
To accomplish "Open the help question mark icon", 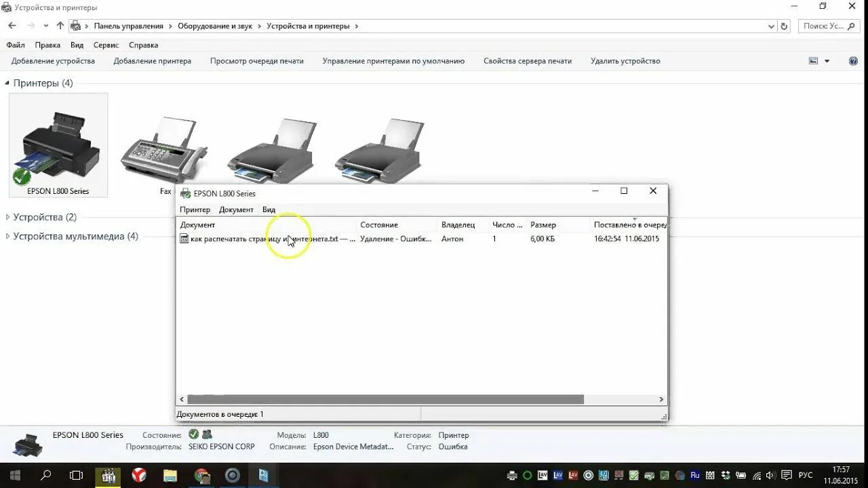I will point(854,61).
